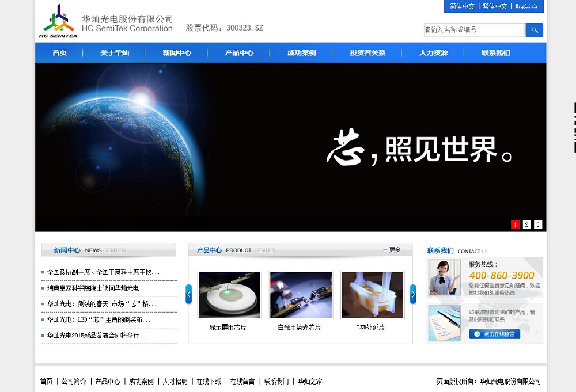Open the 白光用蓝光芯片 product thumbnail
Viewport: 576px width, 392px height.
(x=301, y=295)
